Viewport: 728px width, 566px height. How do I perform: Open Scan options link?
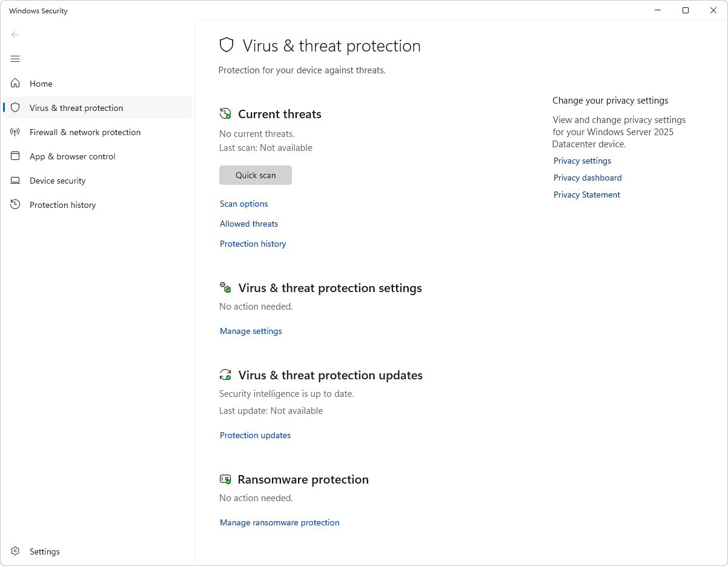click(x=243, y=204)
